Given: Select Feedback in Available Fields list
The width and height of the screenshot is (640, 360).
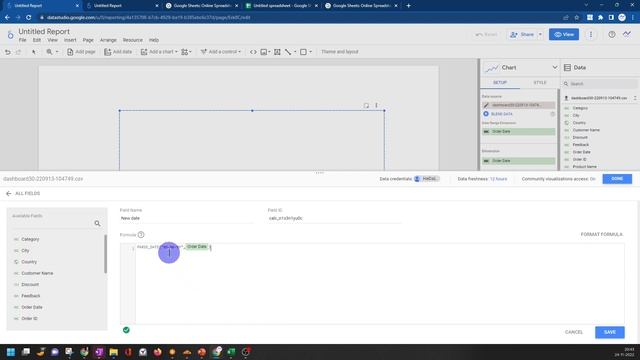Looking at the screenshot, I should click(x=31, y=296).
